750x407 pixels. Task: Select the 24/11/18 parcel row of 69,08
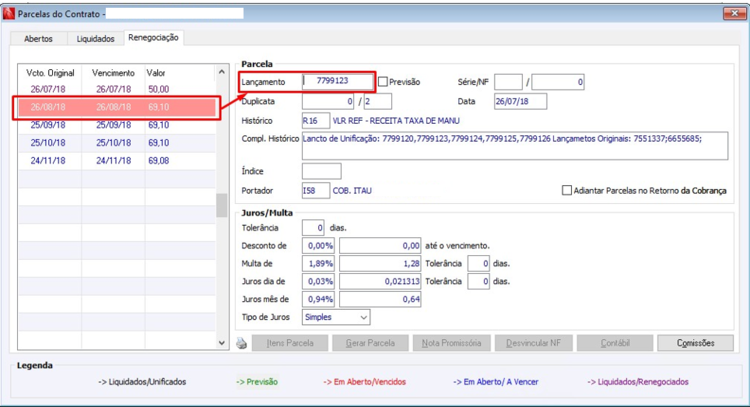point(117,161)
